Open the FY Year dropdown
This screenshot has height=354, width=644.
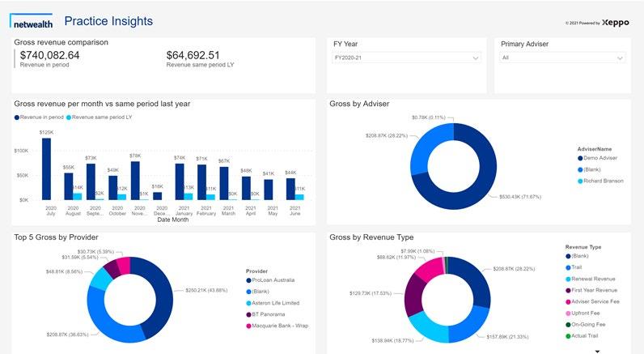pyautogui.click(x=406, y=58)
